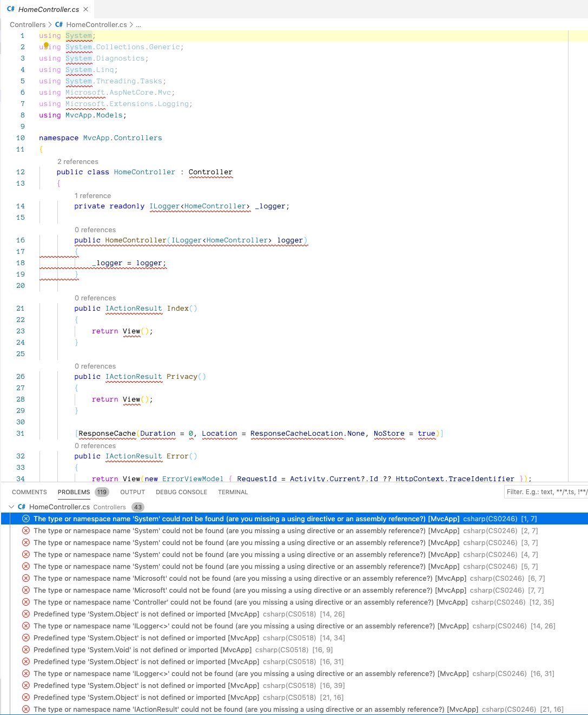Click the error icon beside the 'ILogger<>' problem
The width and height of the screenshot is (588, 715).
pos(26,626)
